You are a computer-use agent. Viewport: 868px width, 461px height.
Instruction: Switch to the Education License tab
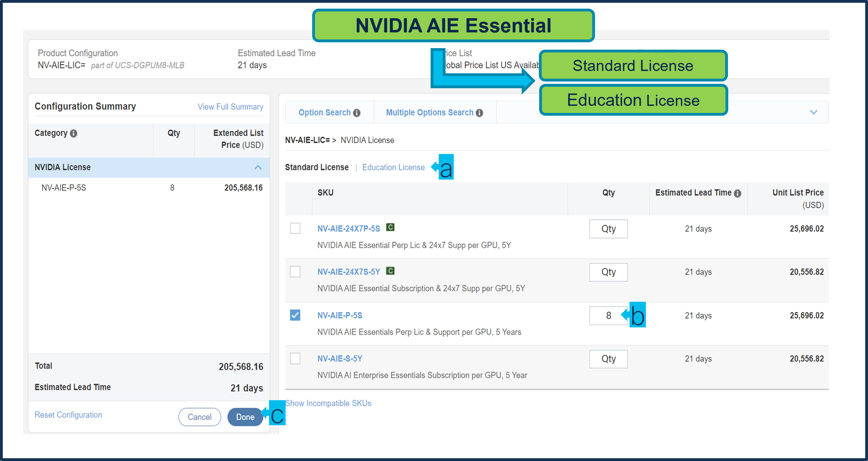click(393, 167)
